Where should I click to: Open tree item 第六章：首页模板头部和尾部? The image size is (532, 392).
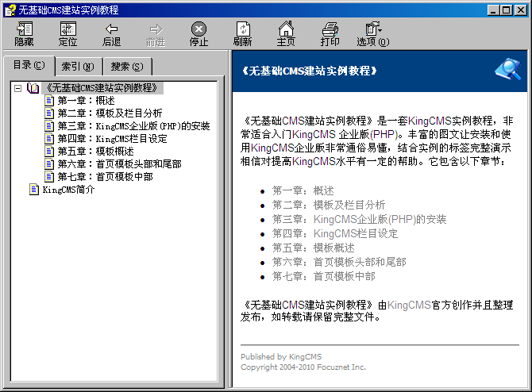[x=119, y=164]
